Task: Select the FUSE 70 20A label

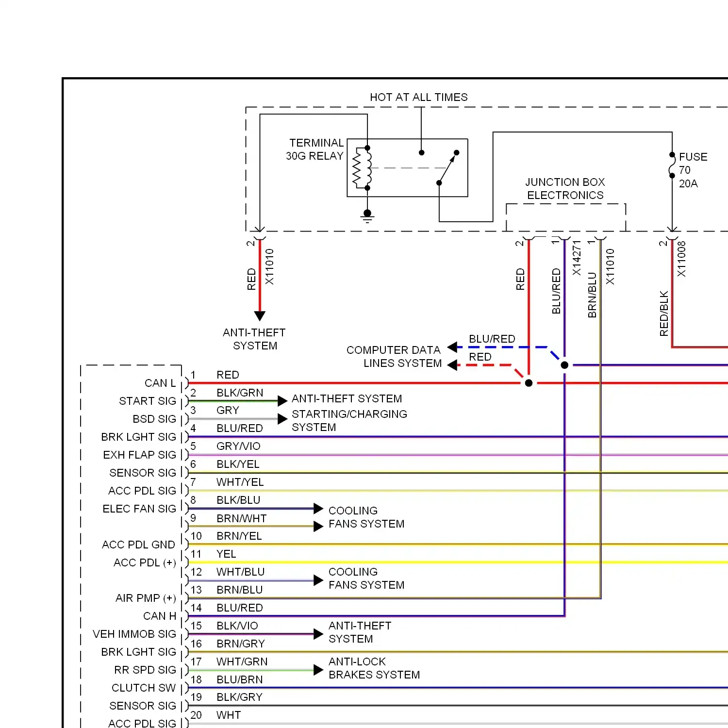Action: (x=693, y=170)
